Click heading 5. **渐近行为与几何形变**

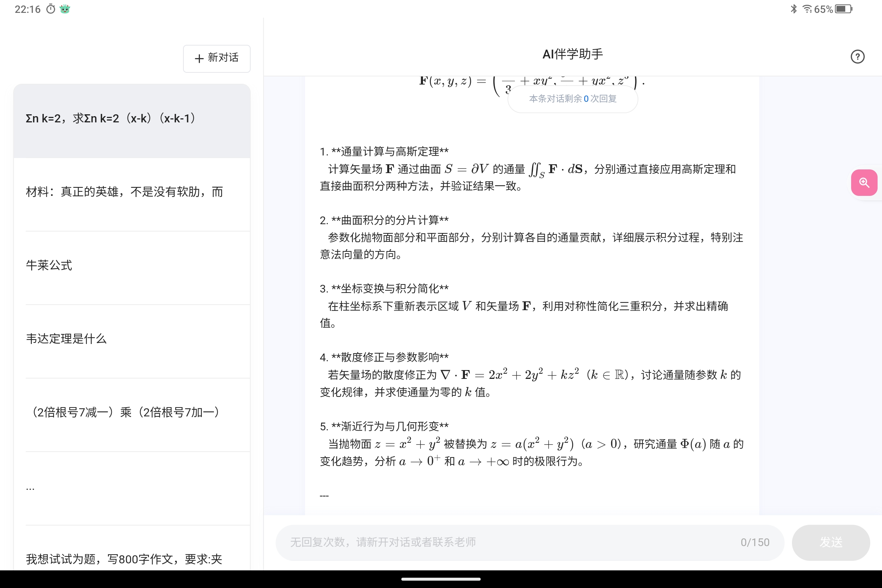tap(384, 426)
